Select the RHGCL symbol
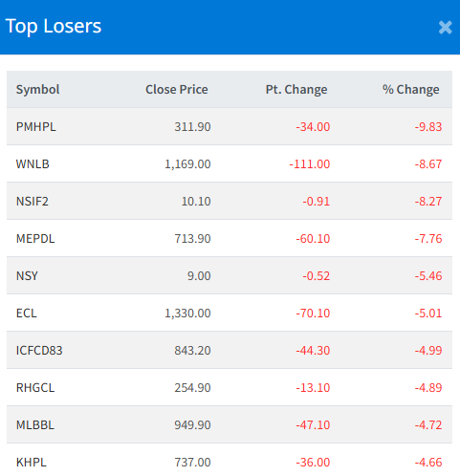This screenshot has width=460, height=476. [x=35, y=388]
